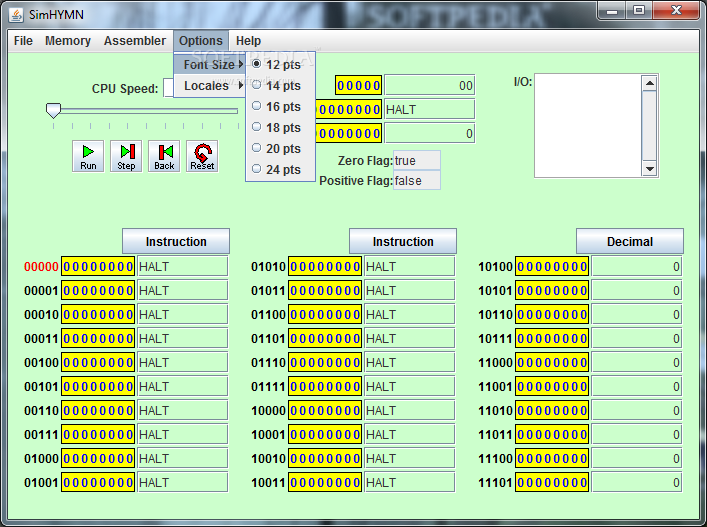Open the Font Size submenu
Viewport: 707px width, 527px height.
[210, 64]
